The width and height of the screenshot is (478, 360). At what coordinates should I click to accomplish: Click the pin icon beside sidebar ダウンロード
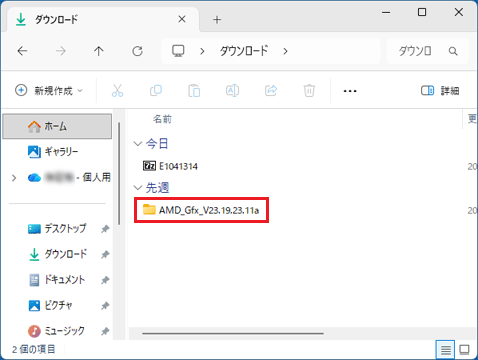pyautogui.click(x=105, y=255)
